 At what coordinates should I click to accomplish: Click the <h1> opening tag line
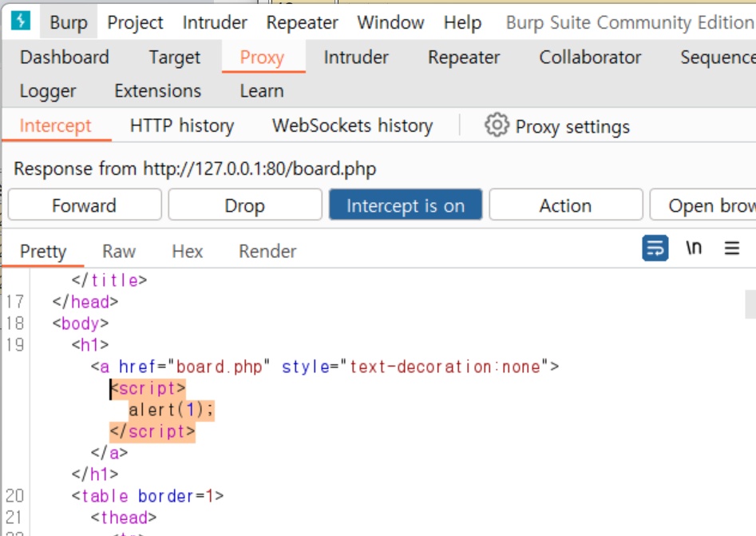[90, 345]
